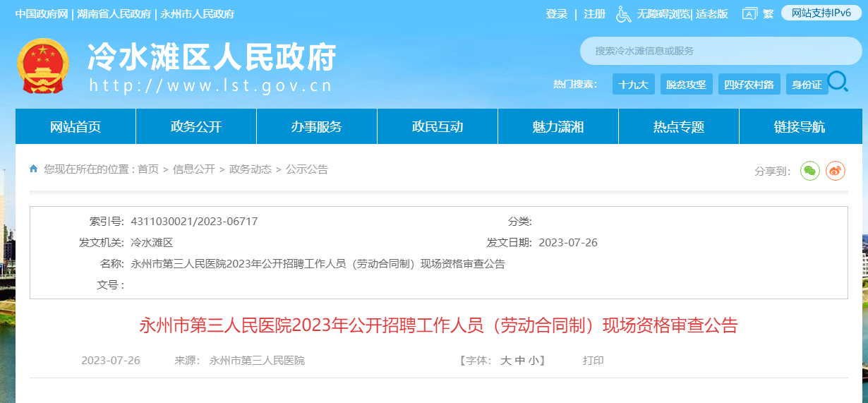Click the 发文机关 value 冷水滩区
Screen dimensions: 868x403
(x=152, y=243)
